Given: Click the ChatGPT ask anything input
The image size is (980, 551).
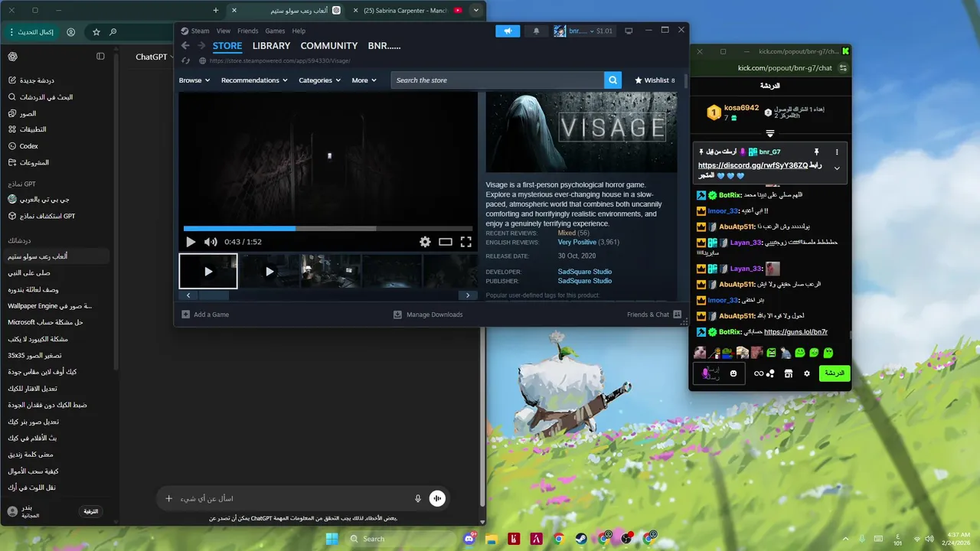Looking at the screenshot, I should [295, 498].
